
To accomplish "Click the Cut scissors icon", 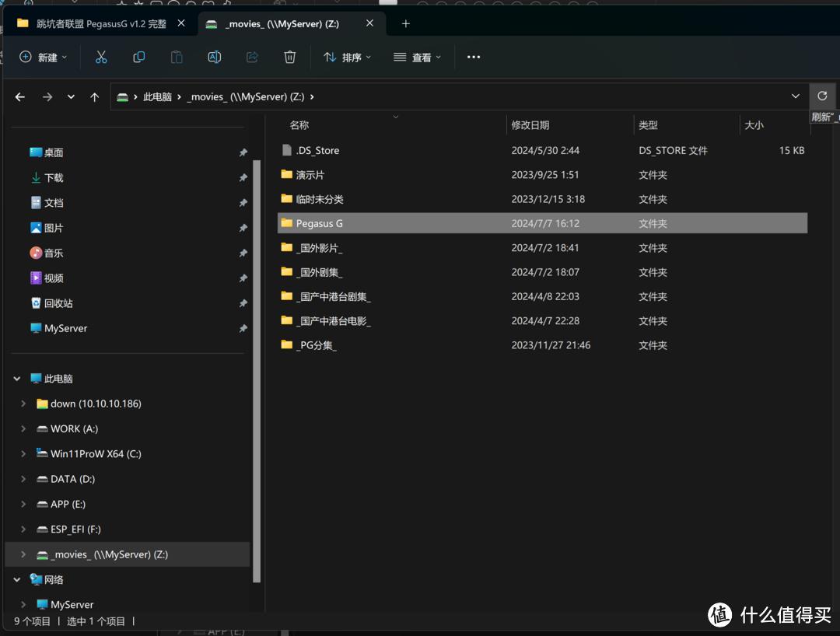I will point(101,57).
